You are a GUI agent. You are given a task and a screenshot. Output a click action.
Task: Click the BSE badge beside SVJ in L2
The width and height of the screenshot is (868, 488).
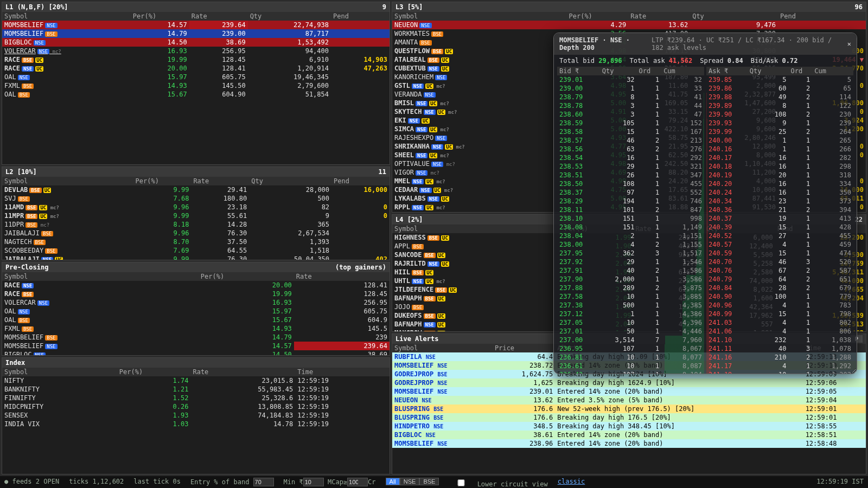[x=24, y=199]
